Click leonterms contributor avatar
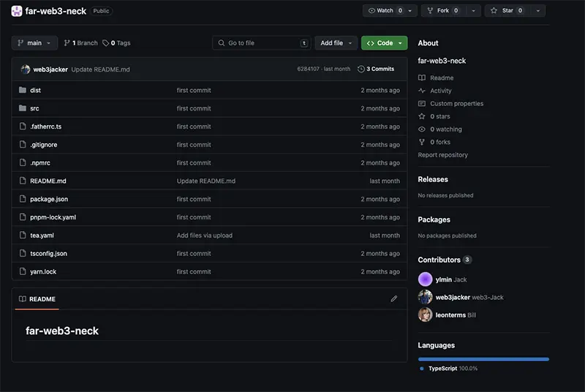This screenshot has height=392, width=585. 425,314
